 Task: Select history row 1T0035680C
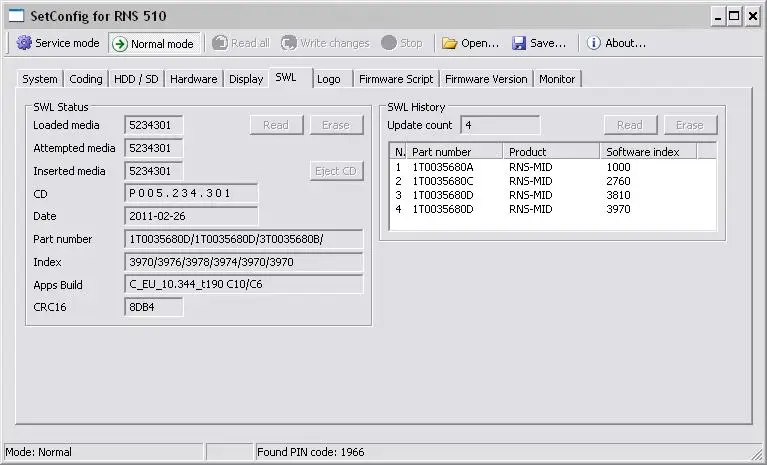click(553, 181)
